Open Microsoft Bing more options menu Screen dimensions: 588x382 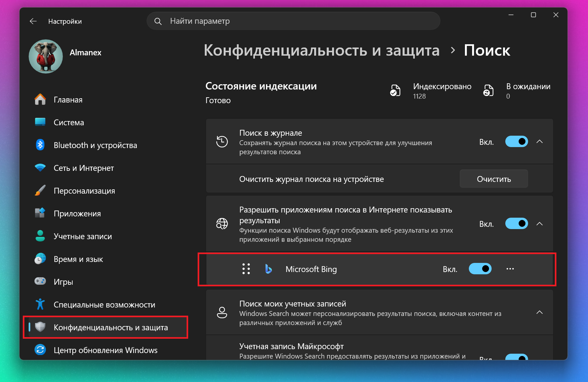[510, 269]
